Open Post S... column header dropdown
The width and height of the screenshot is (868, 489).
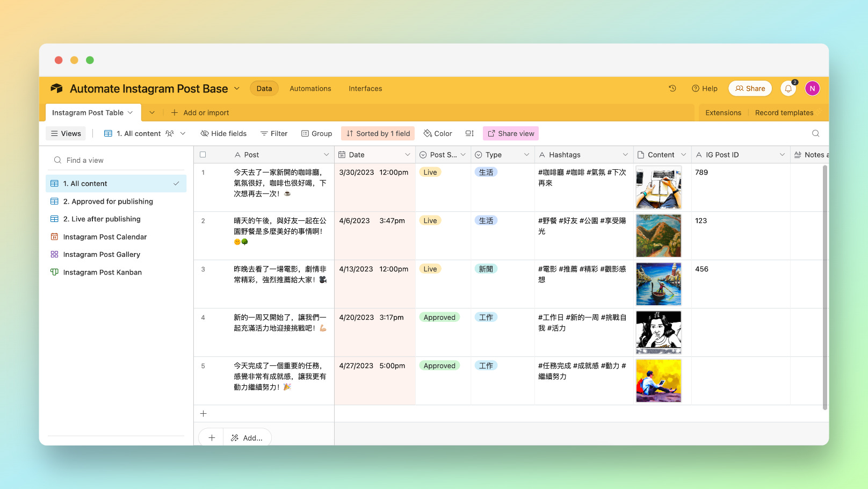tap(463, 154)
